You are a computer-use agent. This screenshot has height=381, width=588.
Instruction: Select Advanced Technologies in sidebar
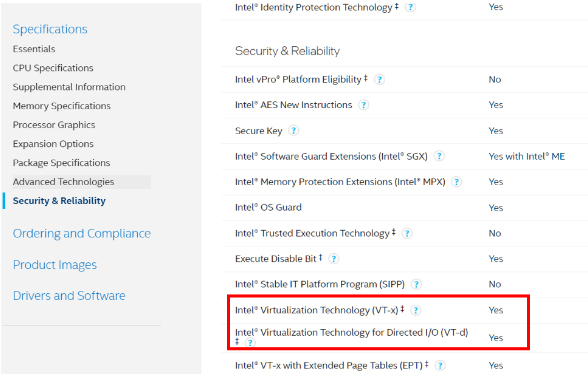point(82,182)
